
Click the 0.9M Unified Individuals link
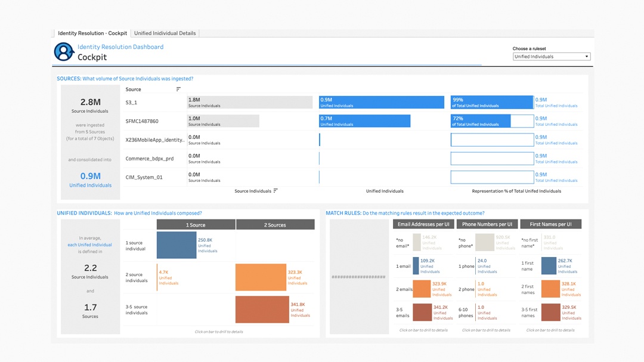click(x=90, y=180)
